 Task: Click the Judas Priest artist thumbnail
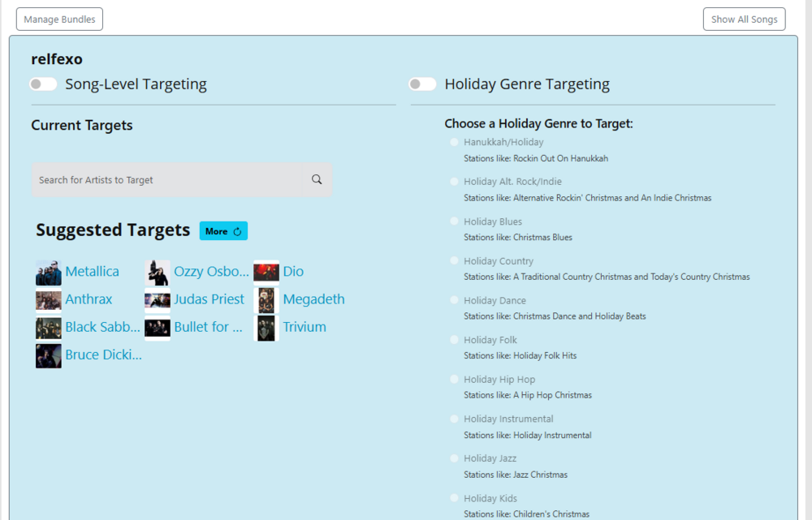pyautogui.click(x=158, y=301)
